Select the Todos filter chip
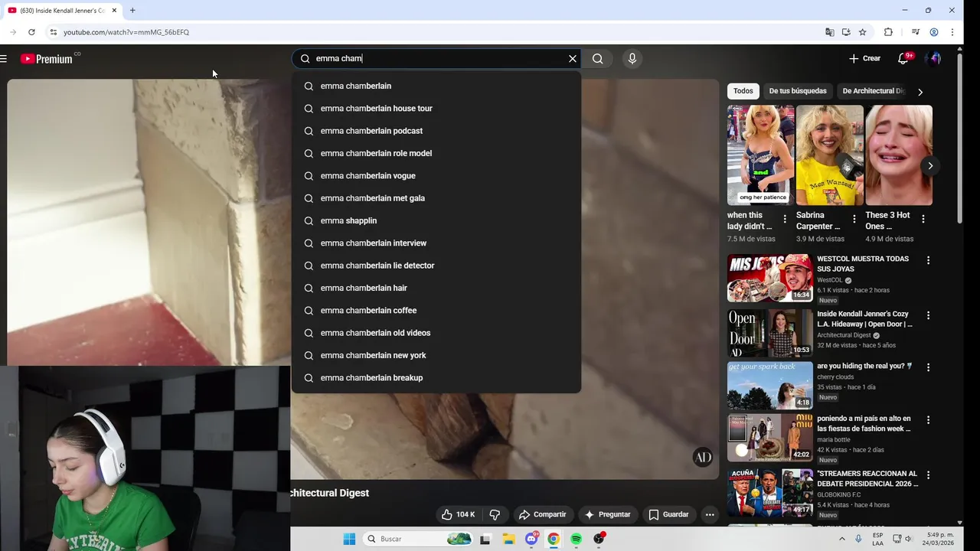 [x=743, y=91]
